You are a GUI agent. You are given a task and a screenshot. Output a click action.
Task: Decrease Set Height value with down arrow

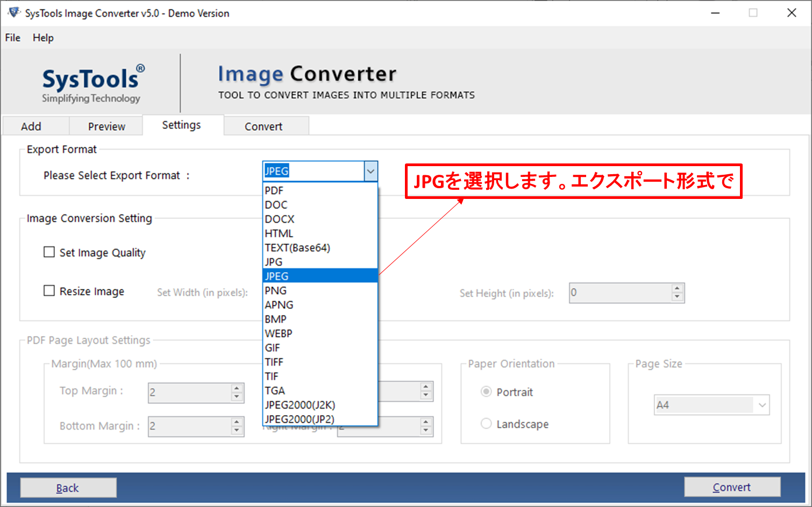678,297
